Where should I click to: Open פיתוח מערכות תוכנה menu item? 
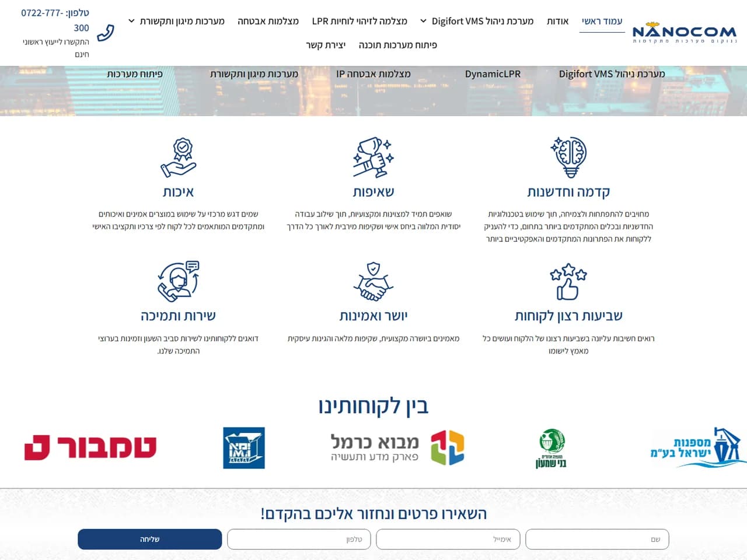point(397,45)
